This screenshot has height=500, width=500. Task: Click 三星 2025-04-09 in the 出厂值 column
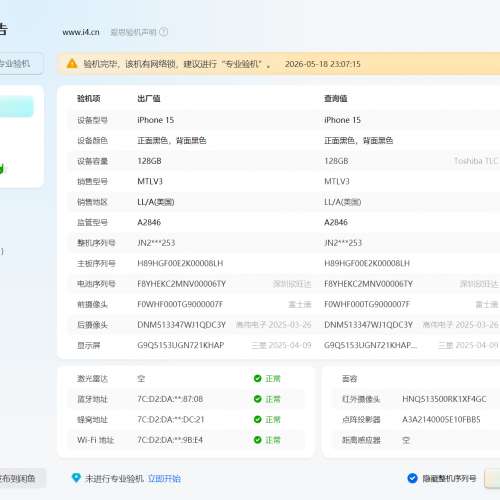282,345
